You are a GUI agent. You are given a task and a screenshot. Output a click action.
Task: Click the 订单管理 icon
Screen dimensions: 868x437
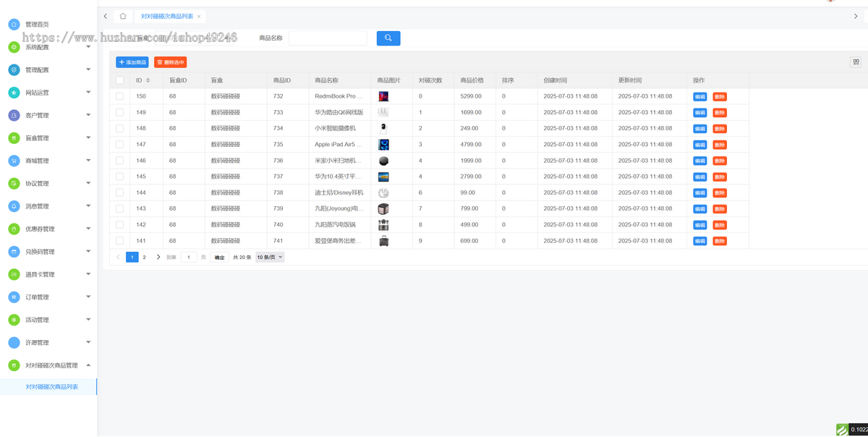click(x=14, y=297)
